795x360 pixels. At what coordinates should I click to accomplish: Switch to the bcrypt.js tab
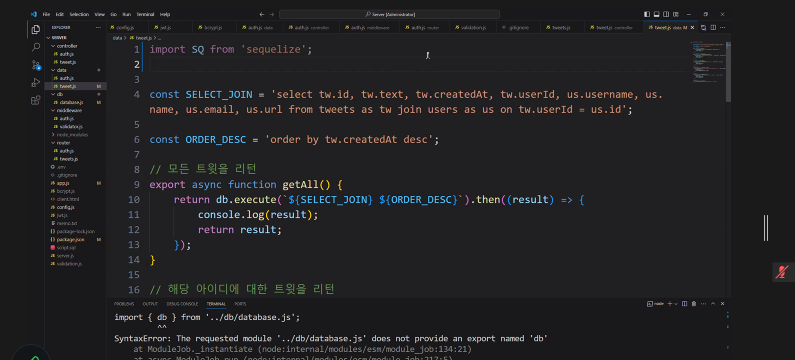click(x=213, y=27)
